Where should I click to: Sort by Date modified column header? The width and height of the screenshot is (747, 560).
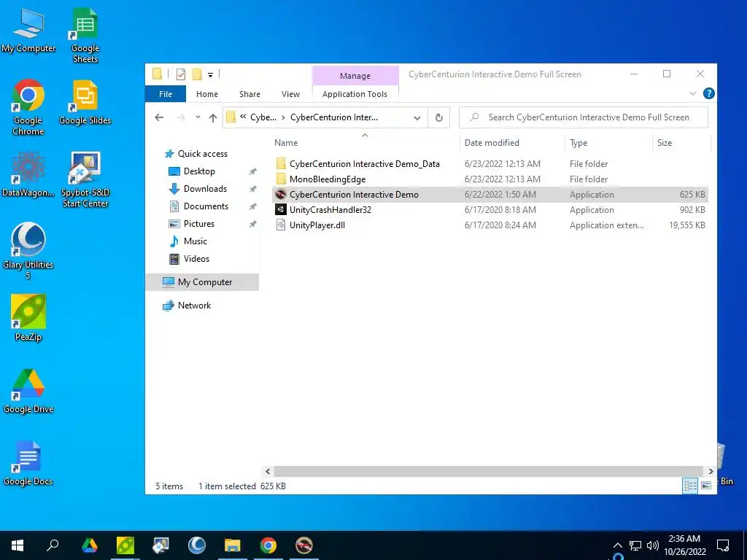click(x=492, y=143)
